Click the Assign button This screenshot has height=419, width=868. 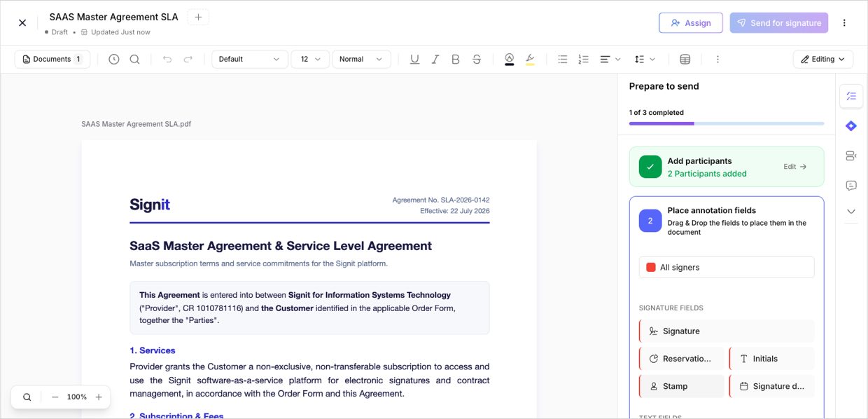[x=690, y=22]
